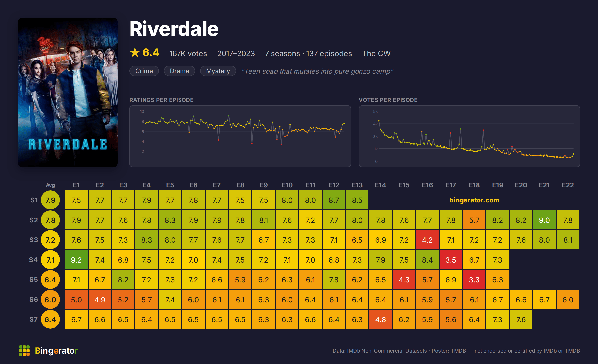Viewport: 598px width, 364px height.
Task: Click the gold star rating icon
Action: click(x=135, y=52)
